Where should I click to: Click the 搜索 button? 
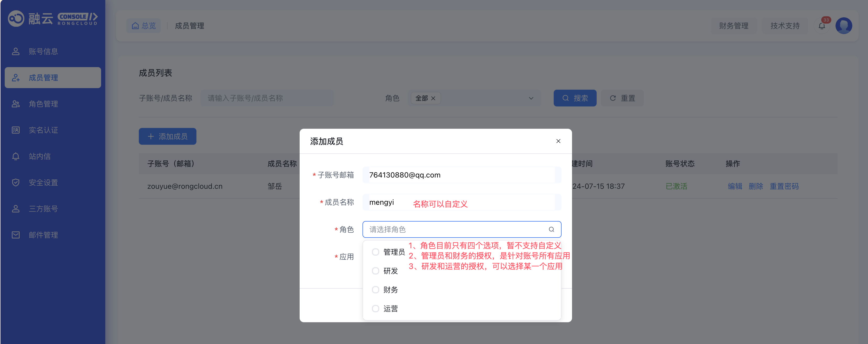click(x=574, y=98)
